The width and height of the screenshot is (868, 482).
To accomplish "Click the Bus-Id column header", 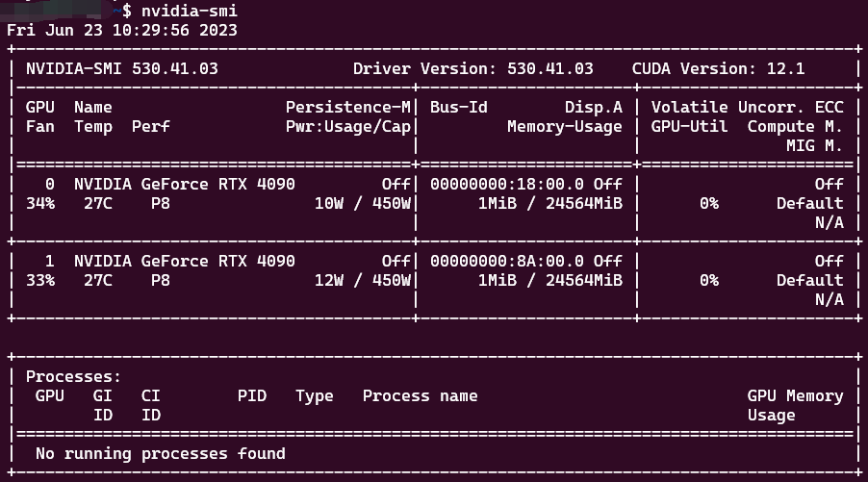I will coord(459,107).
